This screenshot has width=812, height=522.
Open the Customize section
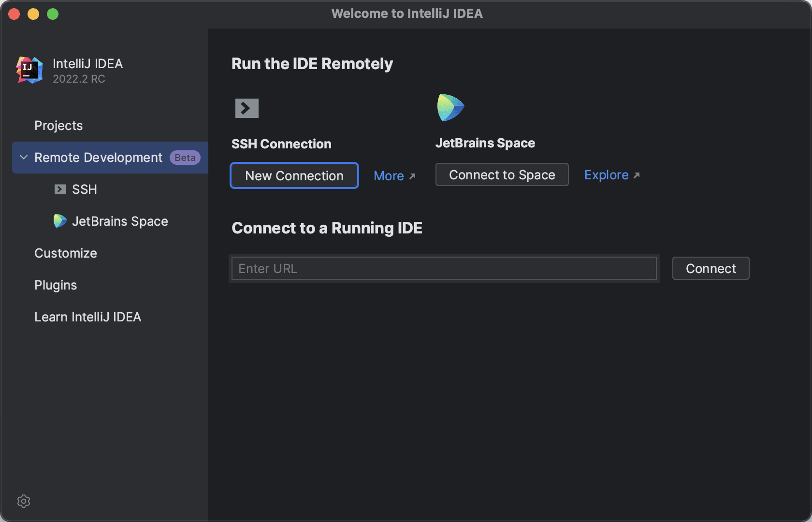coord(66,253)
